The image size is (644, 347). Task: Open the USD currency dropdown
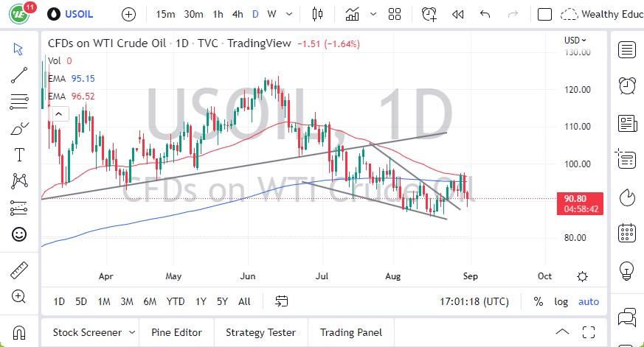pos(575,41)
